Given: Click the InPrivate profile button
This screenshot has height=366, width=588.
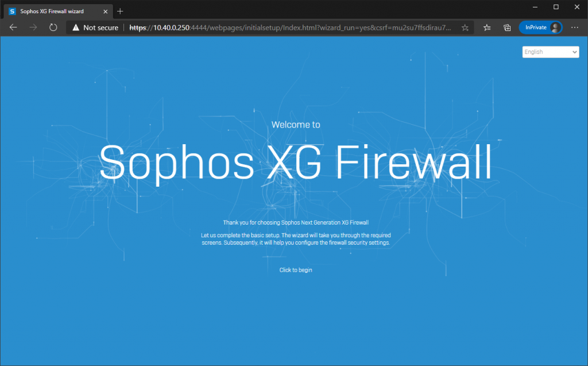Looking at the screenshot, I should [x=540, y=28].
